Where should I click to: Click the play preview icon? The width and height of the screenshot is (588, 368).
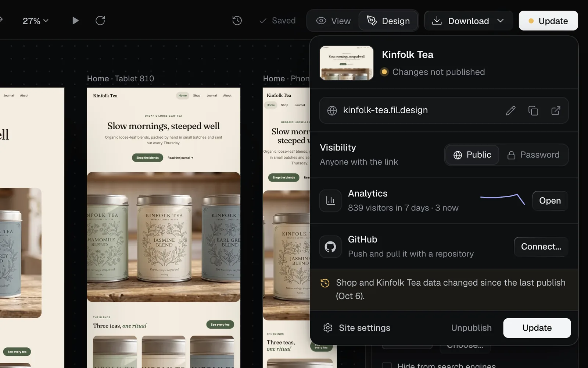coord(75,21)
